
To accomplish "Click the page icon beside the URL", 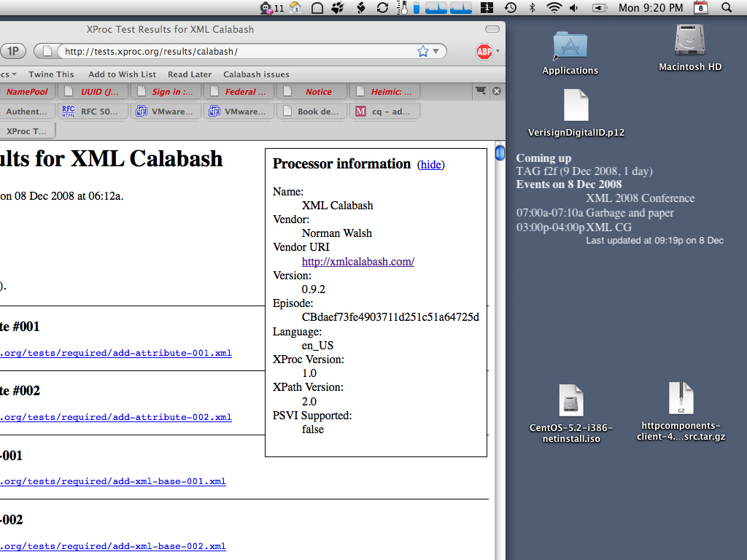I will coord(47,51).
